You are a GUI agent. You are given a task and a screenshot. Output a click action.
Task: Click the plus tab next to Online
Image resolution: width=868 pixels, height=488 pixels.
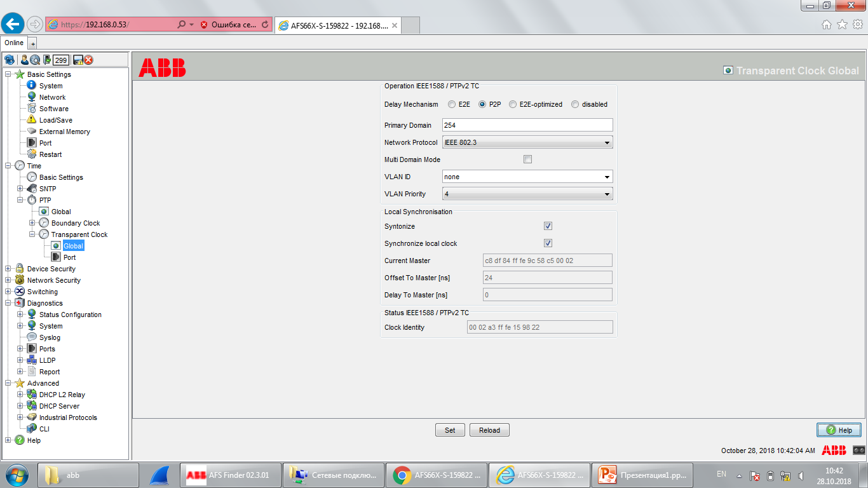pos(33,43)
